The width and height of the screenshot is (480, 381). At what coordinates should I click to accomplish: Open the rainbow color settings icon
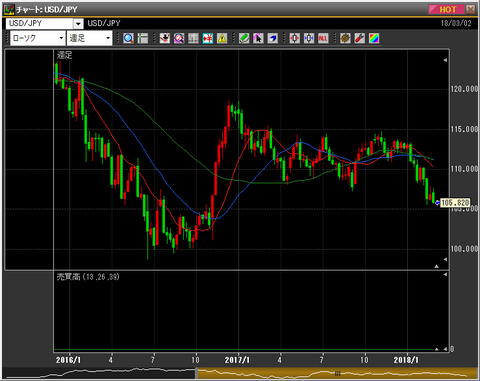(374, 38)
